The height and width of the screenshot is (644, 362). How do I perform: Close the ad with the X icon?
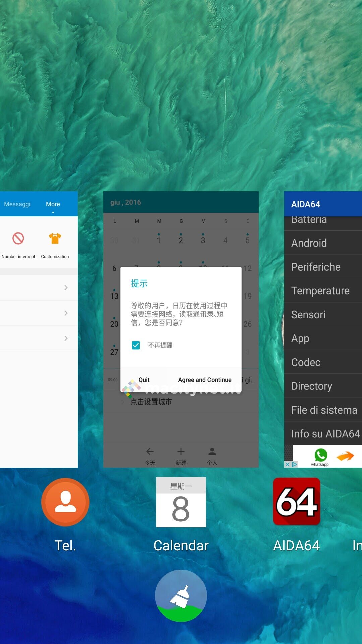[x=287, y=465]
